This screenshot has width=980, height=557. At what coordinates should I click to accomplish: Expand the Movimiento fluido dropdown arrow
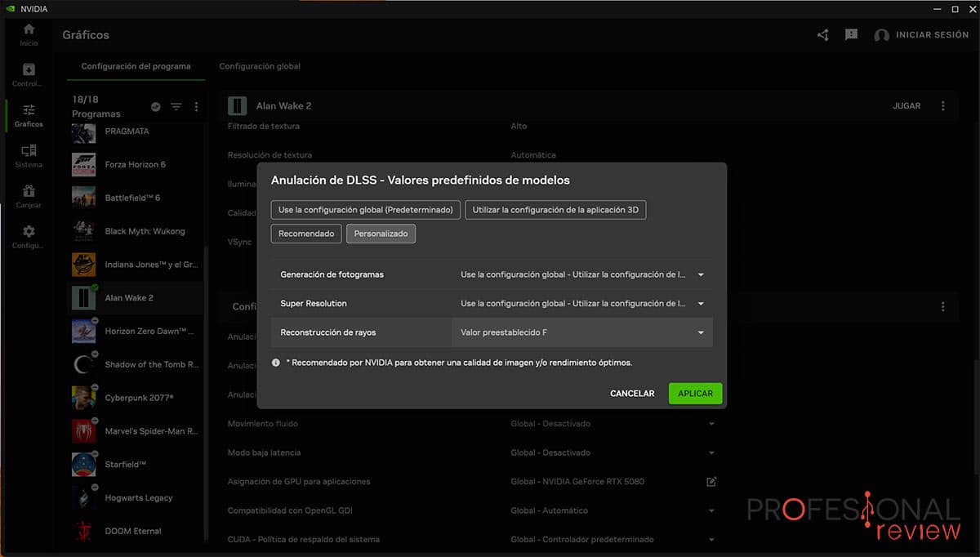(x=711, y=424)
